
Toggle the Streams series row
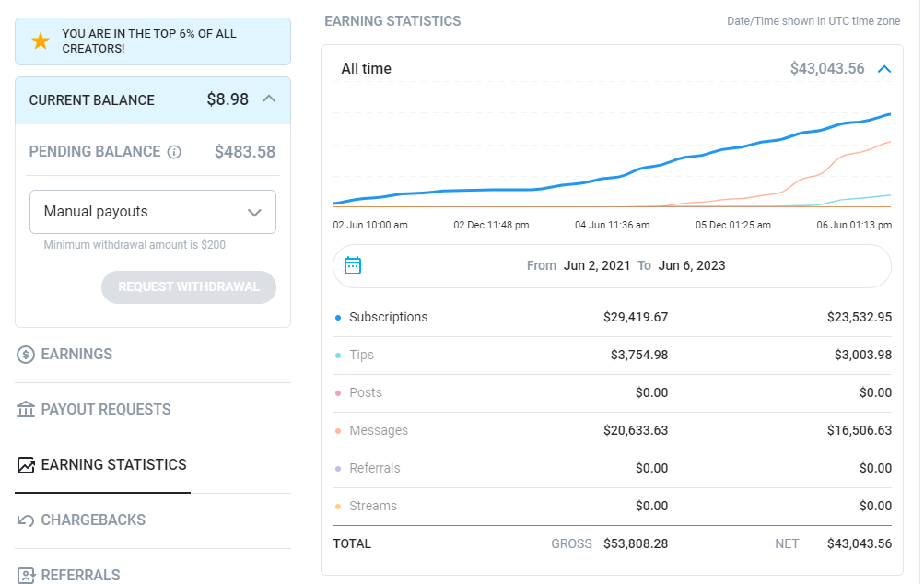tap(612, 507)
